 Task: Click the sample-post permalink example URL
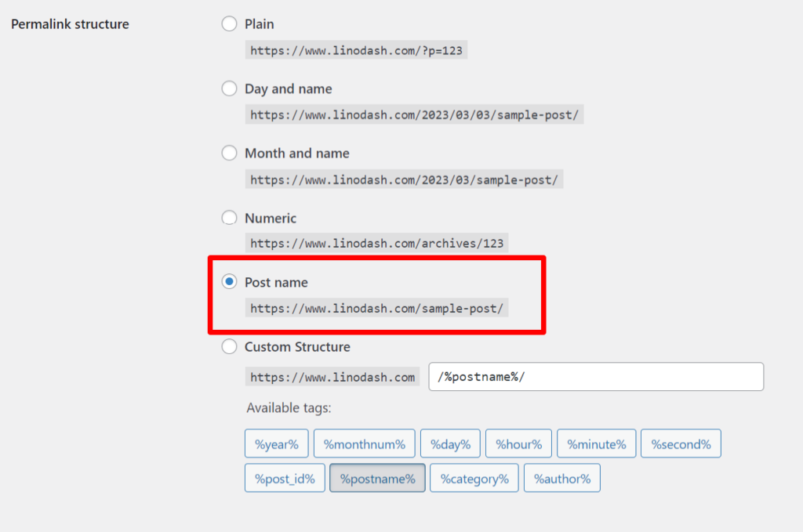[376, 307]
